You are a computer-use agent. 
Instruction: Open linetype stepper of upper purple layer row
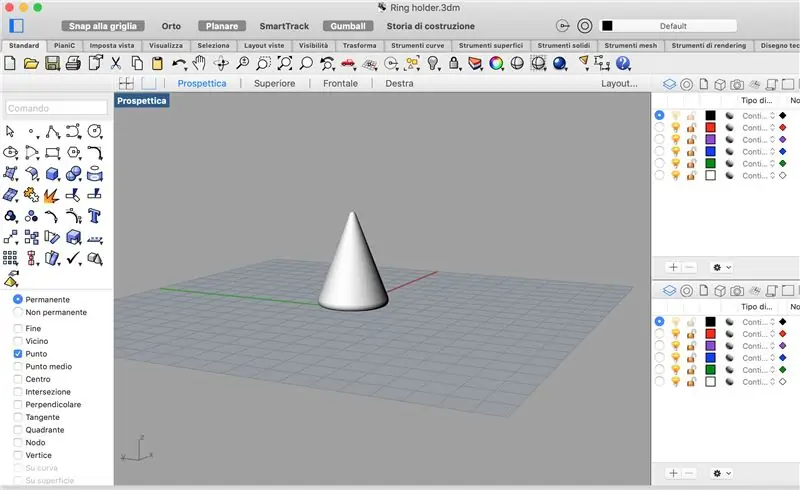coord(772,139)
